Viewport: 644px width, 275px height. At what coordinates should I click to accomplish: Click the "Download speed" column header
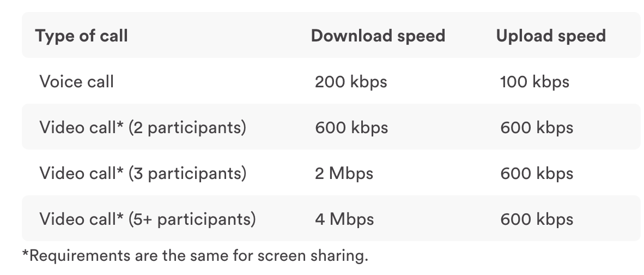click(x=378, y=36)
